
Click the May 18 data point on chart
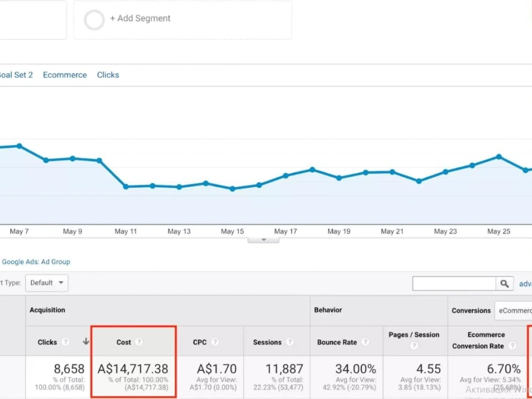pos(312,170)
